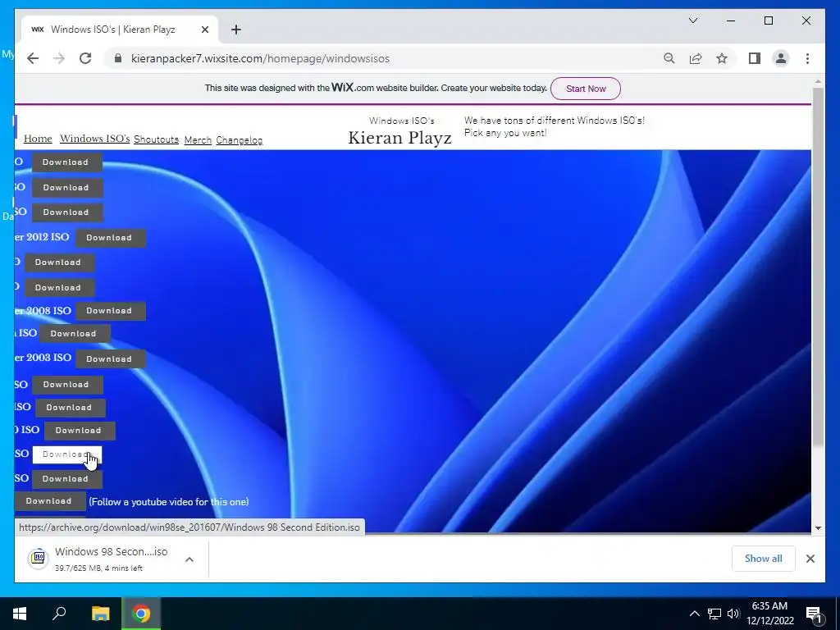Close the downloads bar
Viewport: 840px width, 630px height.
tap(810, 559)
